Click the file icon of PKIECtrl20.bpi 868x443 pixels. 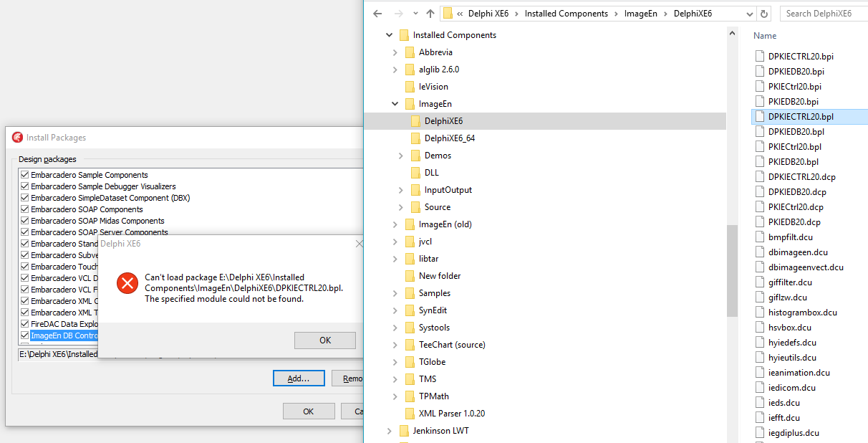point(761,86)
